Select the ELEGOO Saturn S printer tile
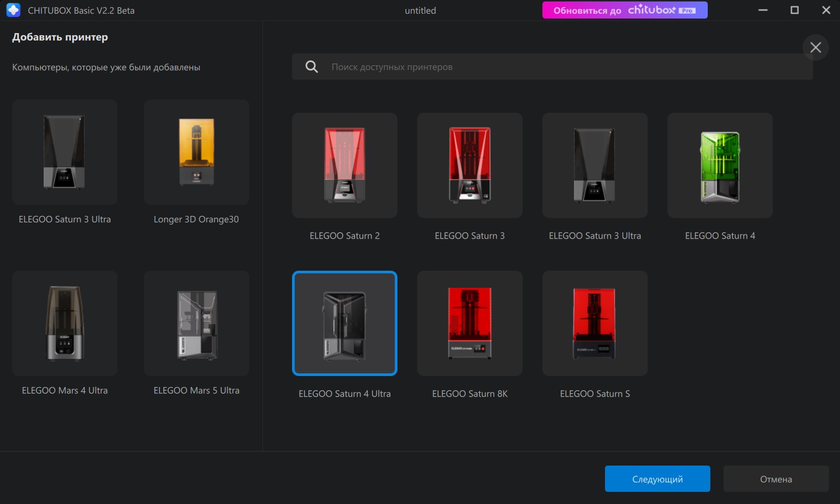The height and width of the screenshot is (504, 840). tap(594, 323)
